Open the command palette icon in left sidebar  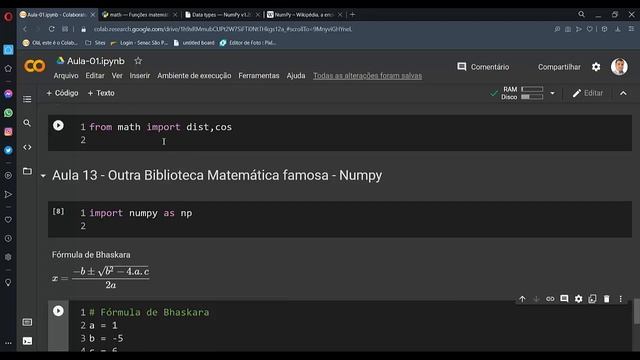(27, 322)
